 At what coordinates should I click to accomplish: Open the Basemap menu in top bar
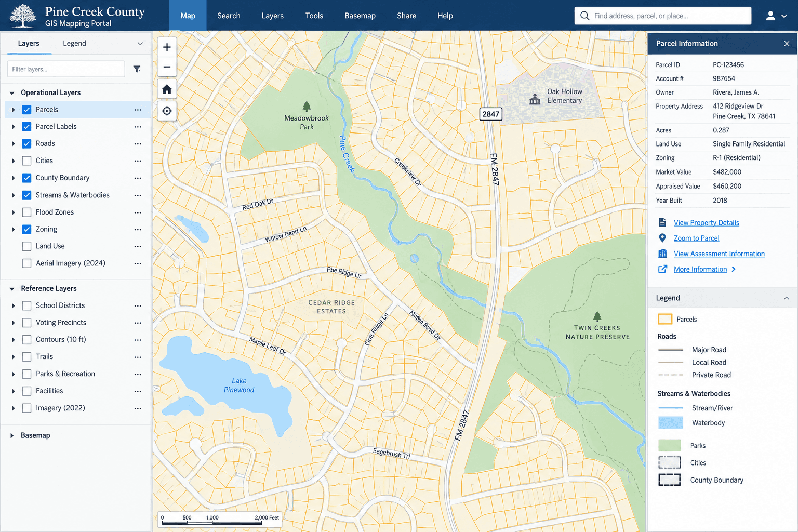[x=360, y=16]
